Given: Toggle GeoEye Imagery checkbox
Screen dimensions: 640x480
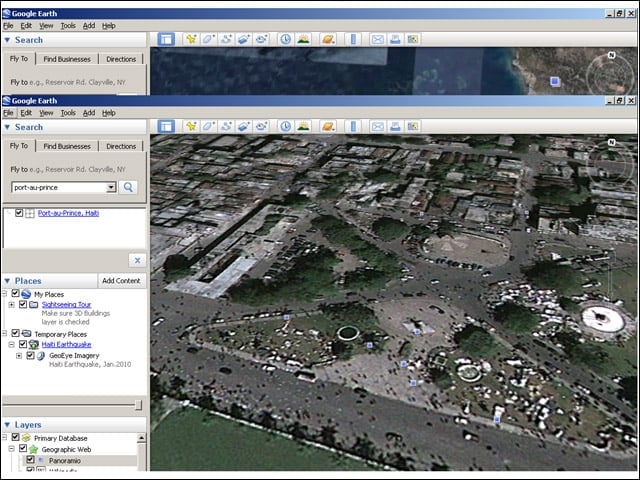Looking at the screenshot, I should pyautogui.click(x=30, y=355).
